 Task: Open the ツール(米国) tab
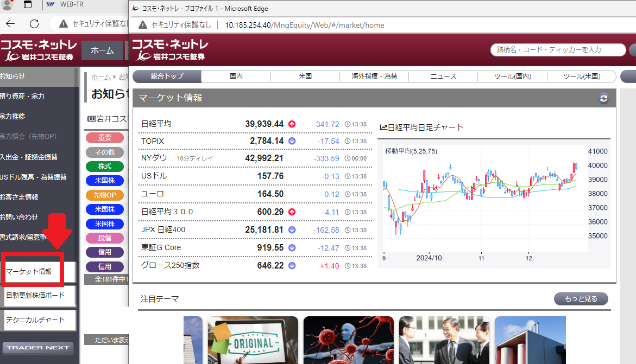coord(582,76)
